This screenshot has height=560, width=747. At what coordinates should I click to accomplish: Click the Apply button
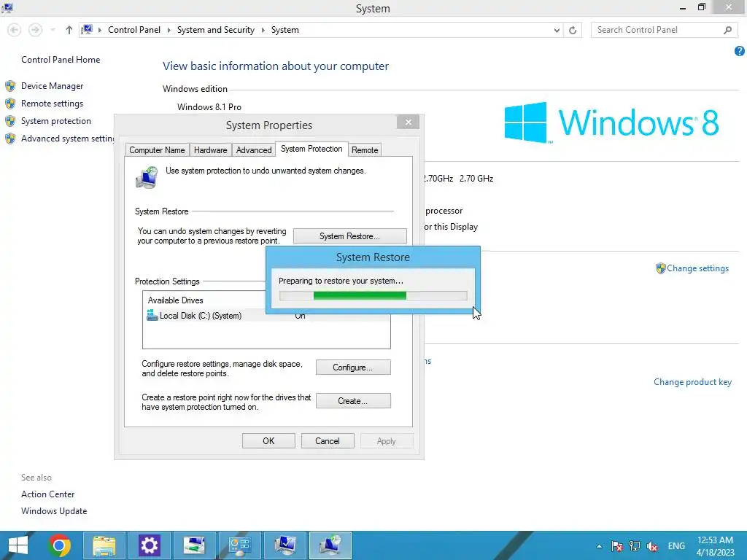(x=387, y=441)
